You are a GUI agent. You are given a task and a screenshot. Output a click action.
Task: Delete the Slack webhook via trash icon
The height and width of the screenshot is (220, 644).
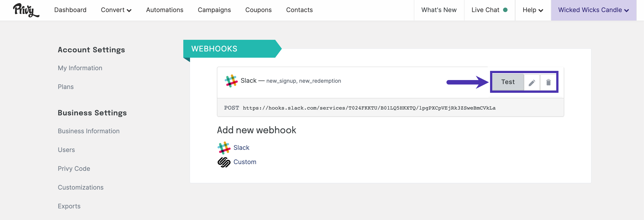point(548,82)
